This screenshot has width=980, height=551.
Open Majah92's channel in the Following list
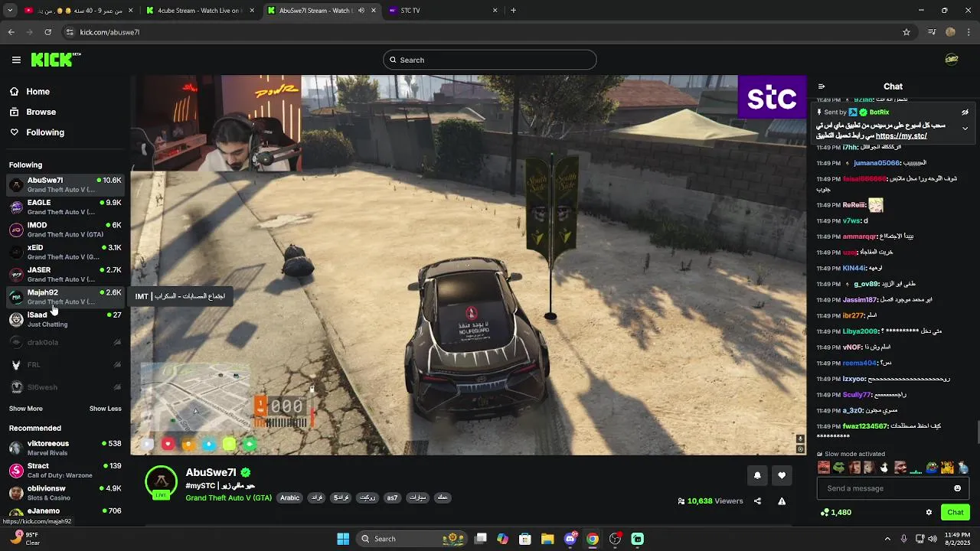[65, 297]
